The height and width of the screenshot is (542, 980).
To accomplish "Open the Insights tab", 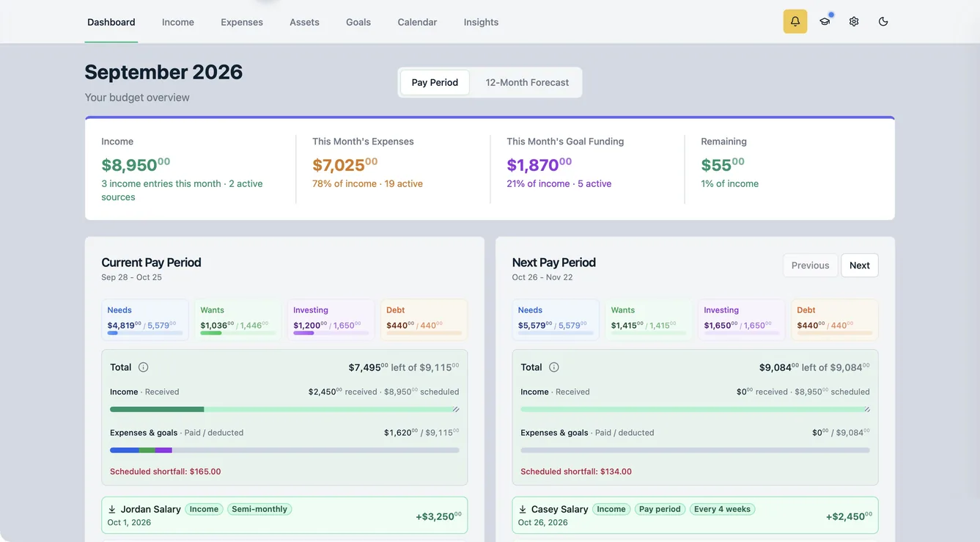I will (481, 22).
